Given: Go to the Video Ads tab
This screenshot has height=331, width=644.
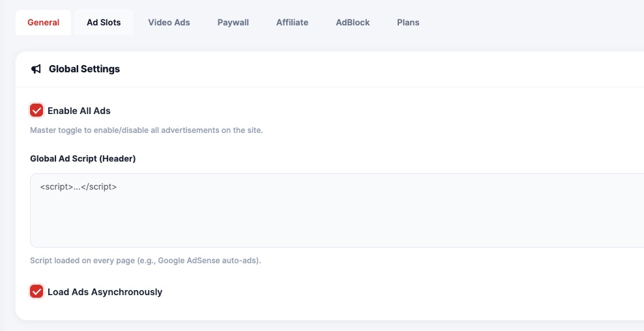Looking at the screenshot, I should click(x=169, y=22).
